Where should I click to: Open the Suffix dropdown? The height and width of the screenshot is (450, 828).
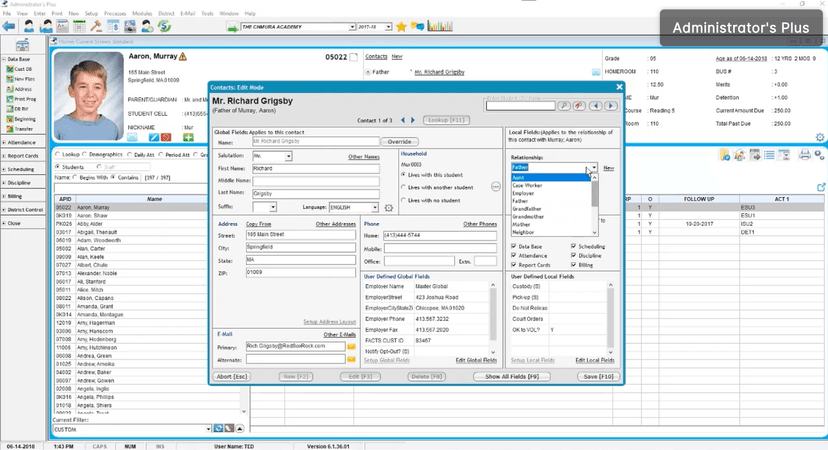[x=272, y=207]
